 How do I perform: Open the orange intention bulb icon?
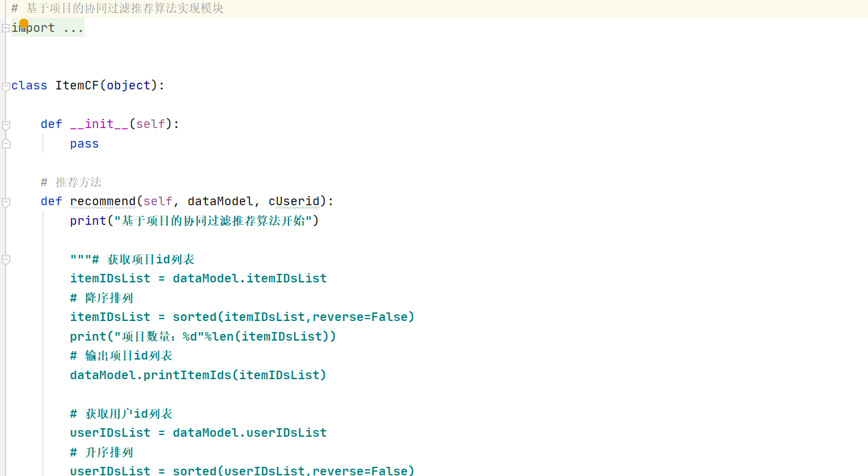point(24,24)
